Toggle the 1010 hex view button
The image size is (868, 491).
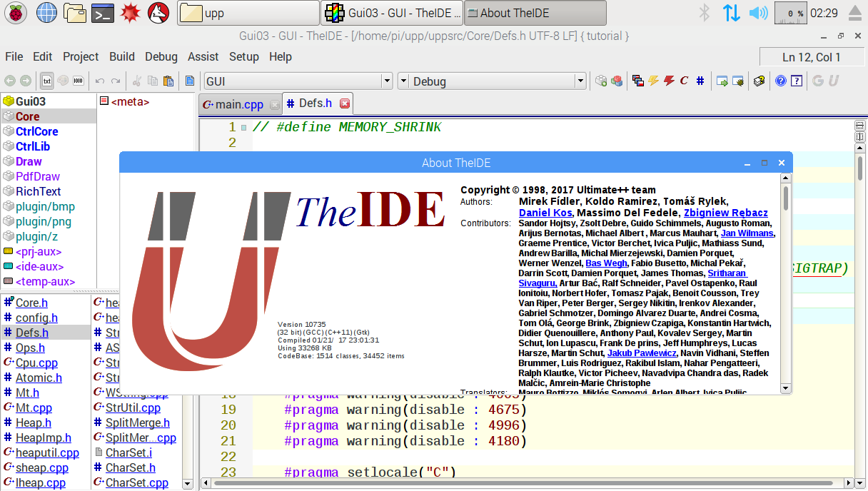coord(79,81)
